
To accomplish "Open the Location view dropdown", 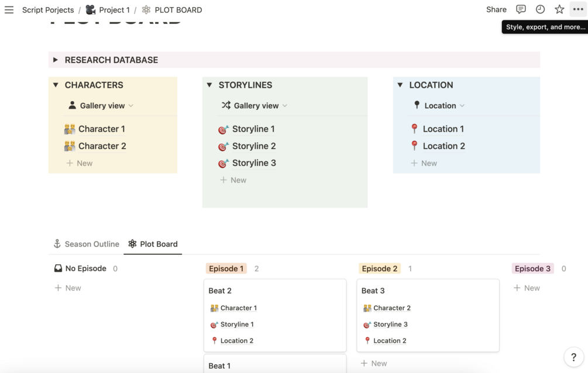I will 439,106.
